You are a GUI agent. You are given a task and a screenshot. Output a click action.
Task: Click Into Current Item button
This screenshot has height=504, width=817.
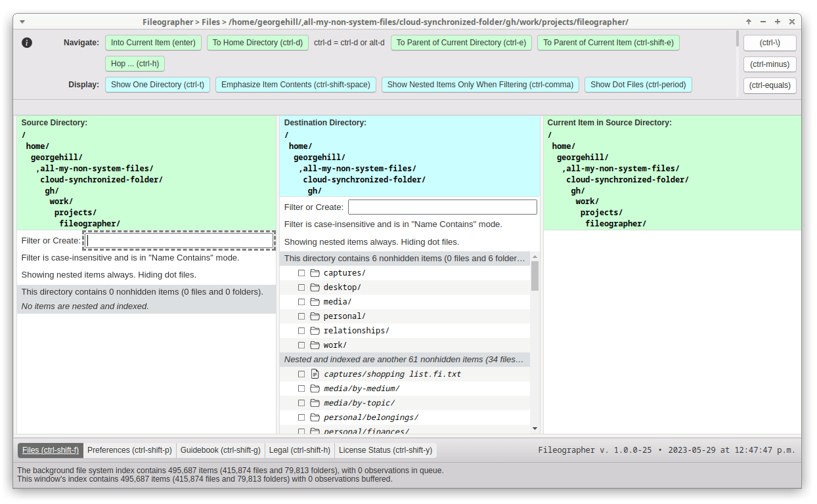[153, 43]
